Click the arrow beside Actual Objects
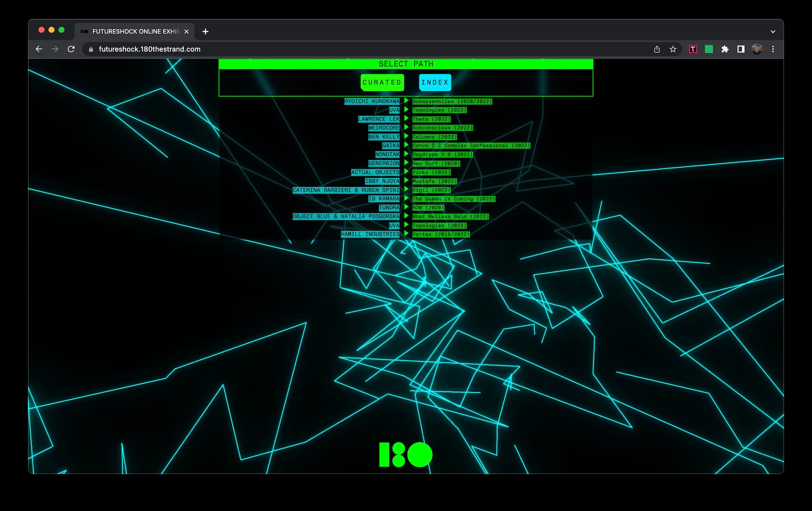Image resolution: width=812 pixels, height=511 pixels. point(406,172)
